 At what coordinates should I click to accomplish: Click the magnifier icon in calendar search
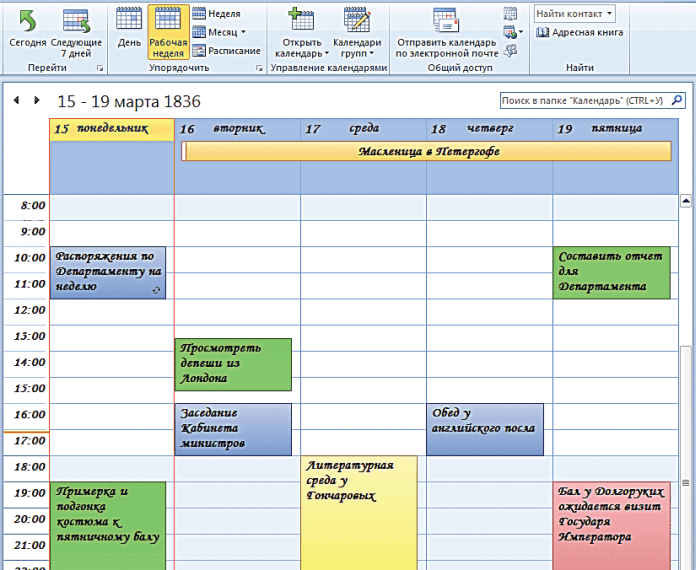point(677,101)
